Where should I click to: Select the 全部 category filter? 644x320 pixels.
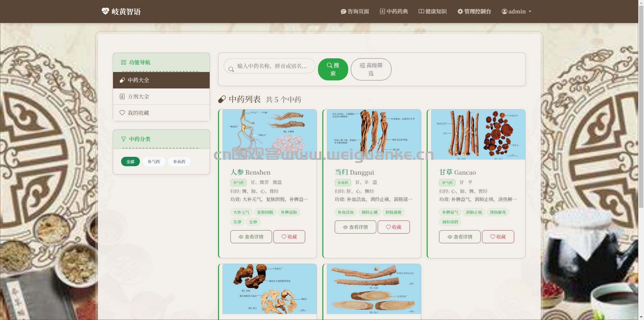(130, 162)
